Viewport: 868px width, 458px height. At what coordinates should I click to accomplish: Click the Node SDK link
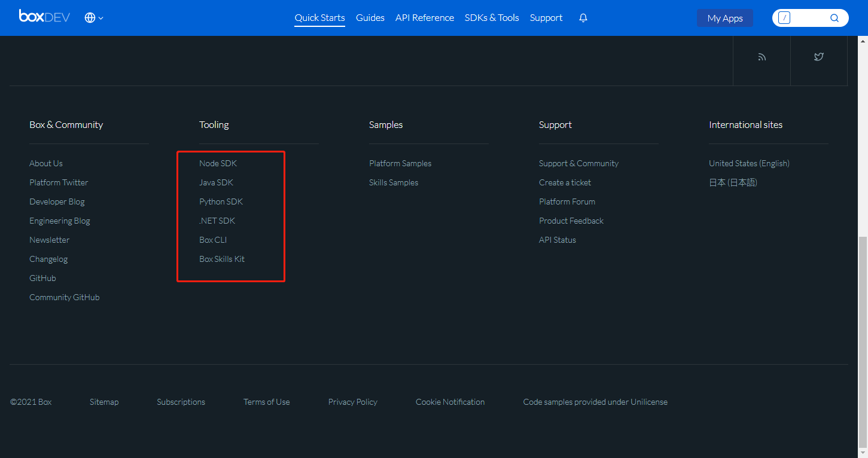pos(217,163)
